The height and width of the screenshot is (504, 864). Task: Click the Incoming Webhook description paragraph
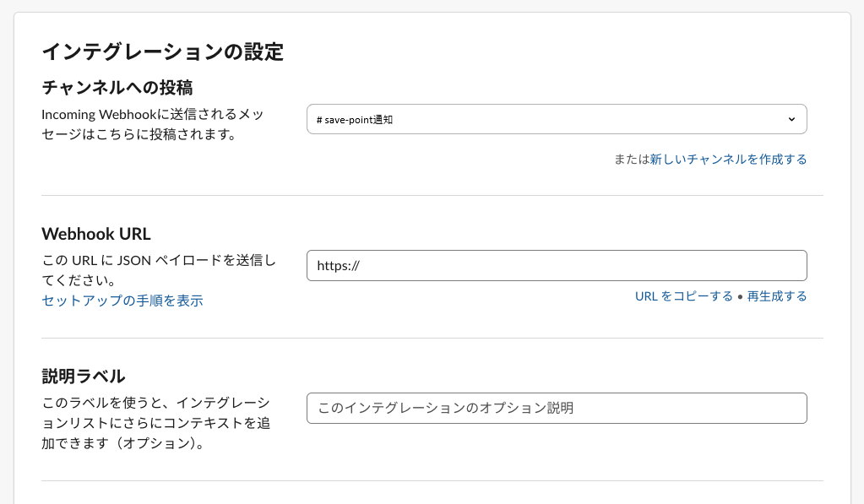(x=158, y=124)
